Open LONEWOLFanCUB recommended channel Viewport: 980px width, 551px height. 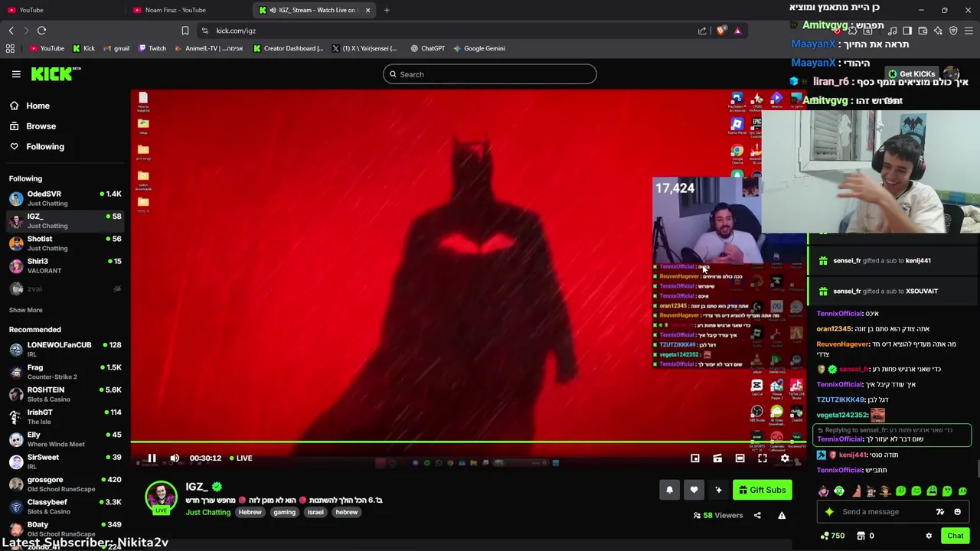coord(64,349)
